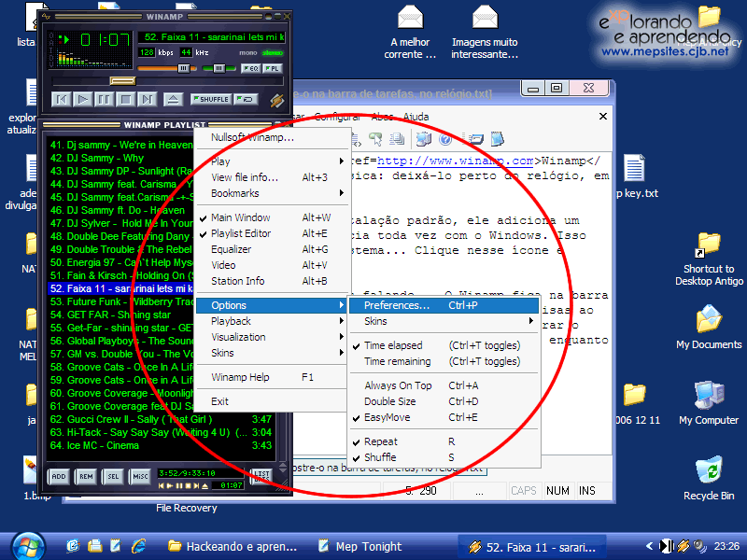Open the Recycle Bin desktop icon
This screenshot has width=747, height=560.
709,479
